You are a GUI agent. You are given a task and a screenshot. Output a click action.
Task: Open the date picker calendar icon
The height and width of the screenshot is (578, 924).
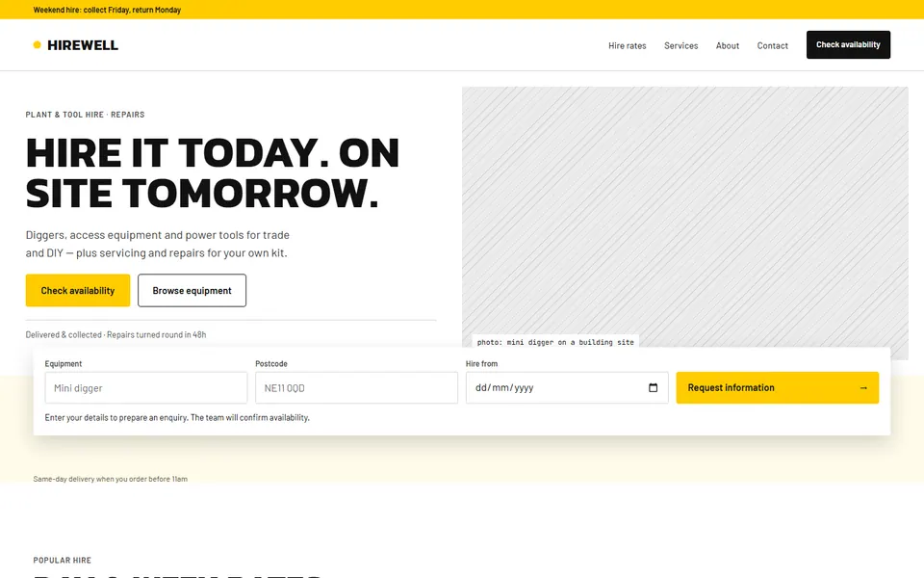(653, 387)
